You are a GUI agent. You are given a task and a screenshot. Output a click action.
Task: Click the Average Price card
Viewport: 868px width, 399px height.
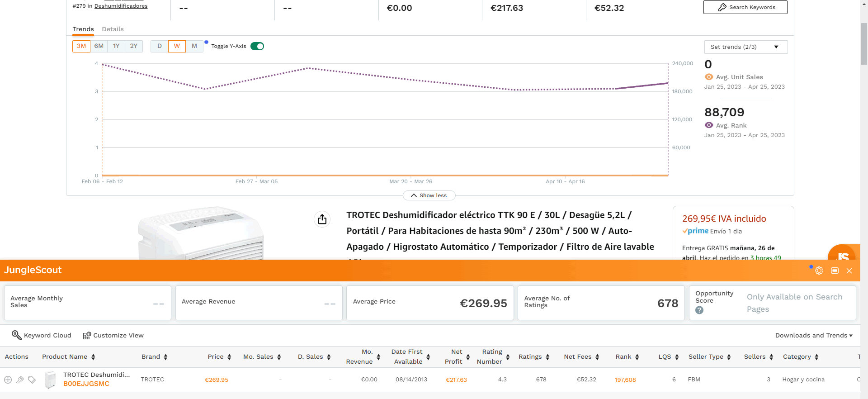tap(430, 303)
